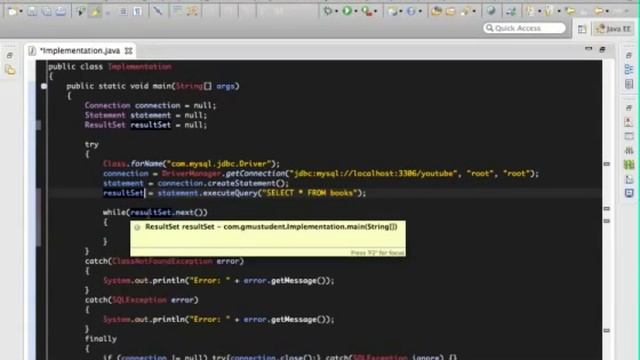Viewport: 640px width, 360px height.
Task: Click the Back navigation arrow icon
Action: tap(599, 11)
